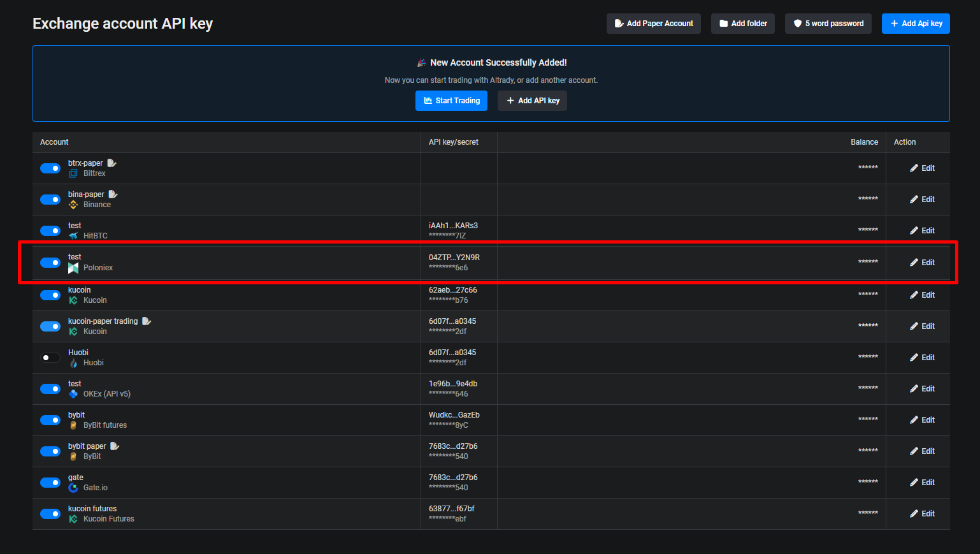Toggle the OKEx test account switch

tap(50, 389)
